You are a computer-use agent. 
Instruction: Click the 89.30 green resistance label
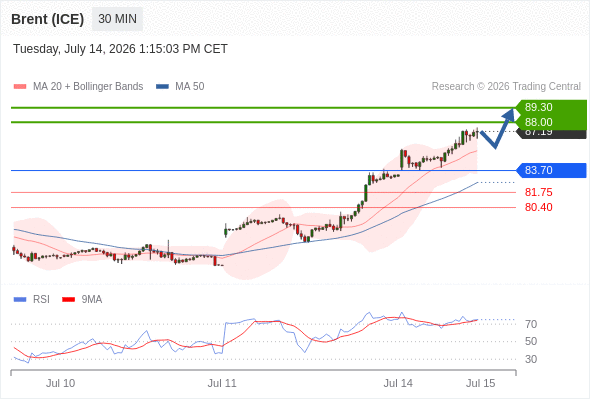click(x=550, y=107)
